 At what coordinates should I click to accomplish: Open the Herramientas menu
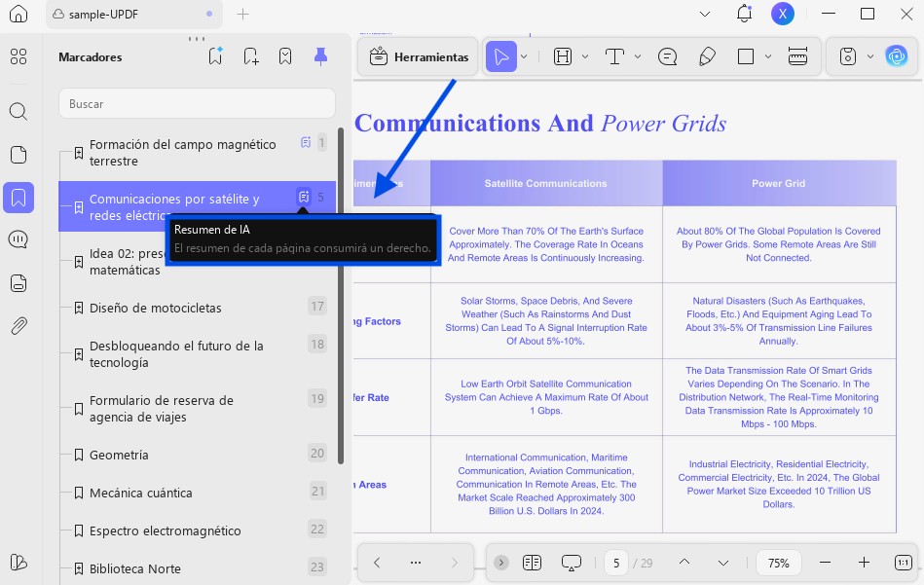tap(418, 56)
